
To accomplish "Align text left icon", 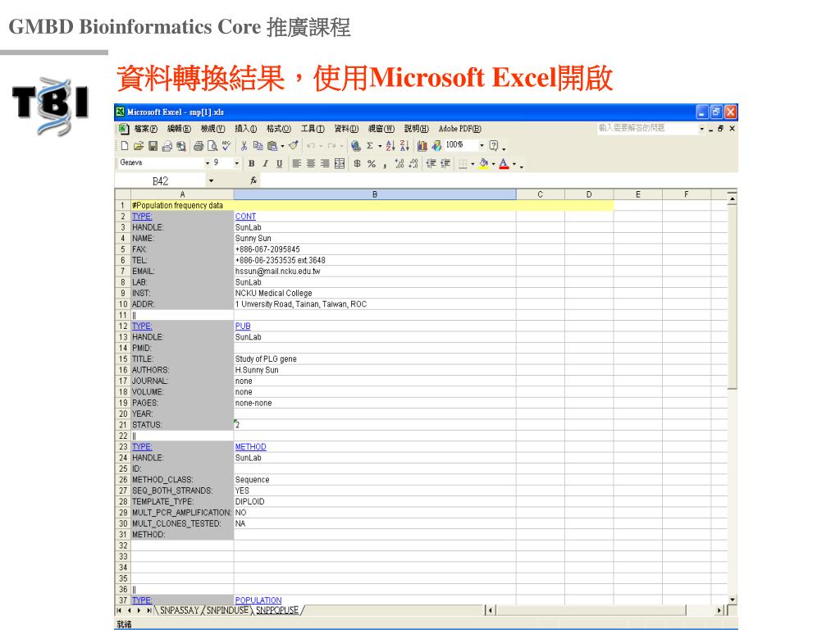I will pos(297,163).
